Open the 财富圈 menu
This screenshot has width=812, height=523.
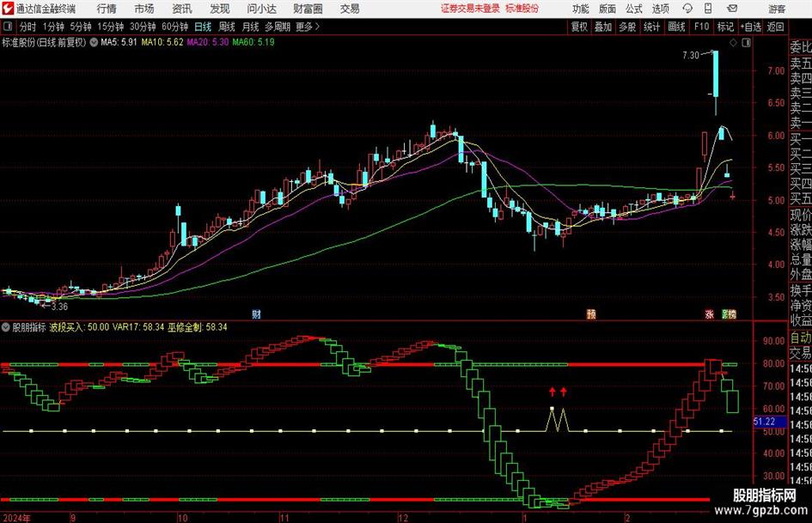308,9
